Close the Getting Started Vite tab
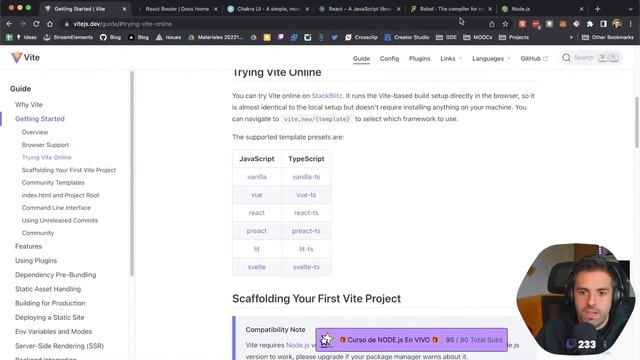640x360 pixels. click(124, 9)
